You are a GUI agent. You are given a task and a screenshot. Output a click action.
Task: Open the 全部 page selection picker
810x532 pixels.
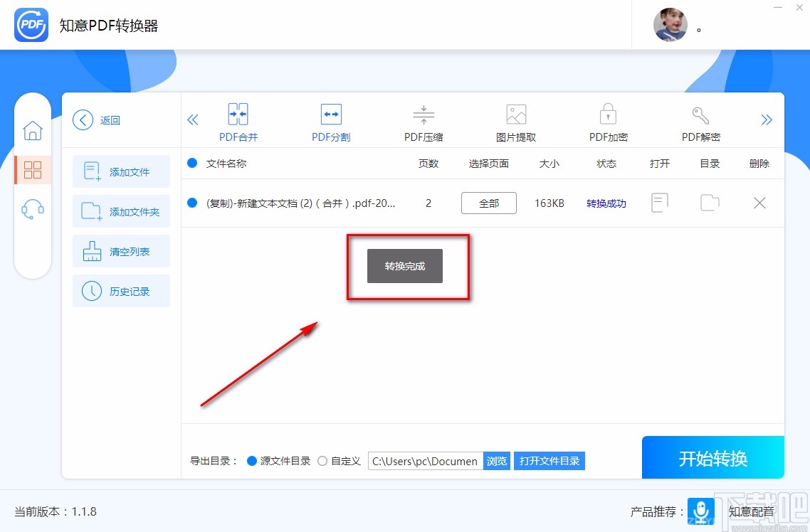click(x=488, y=203)
